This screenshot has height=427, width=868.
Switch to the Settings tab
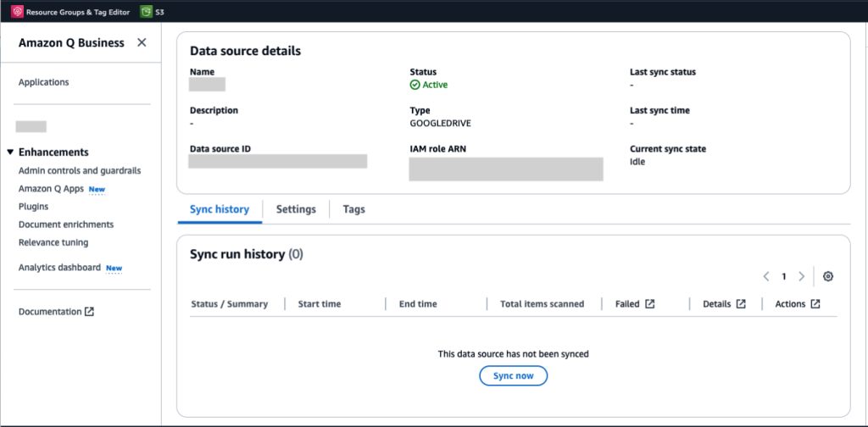click(x=296, y=209)
